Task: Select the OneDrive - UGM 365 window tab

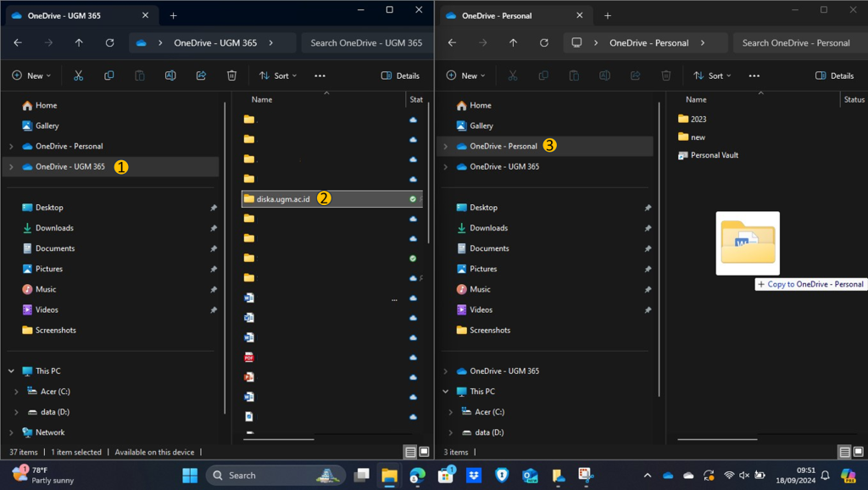Action: click(x=82, y=15)
